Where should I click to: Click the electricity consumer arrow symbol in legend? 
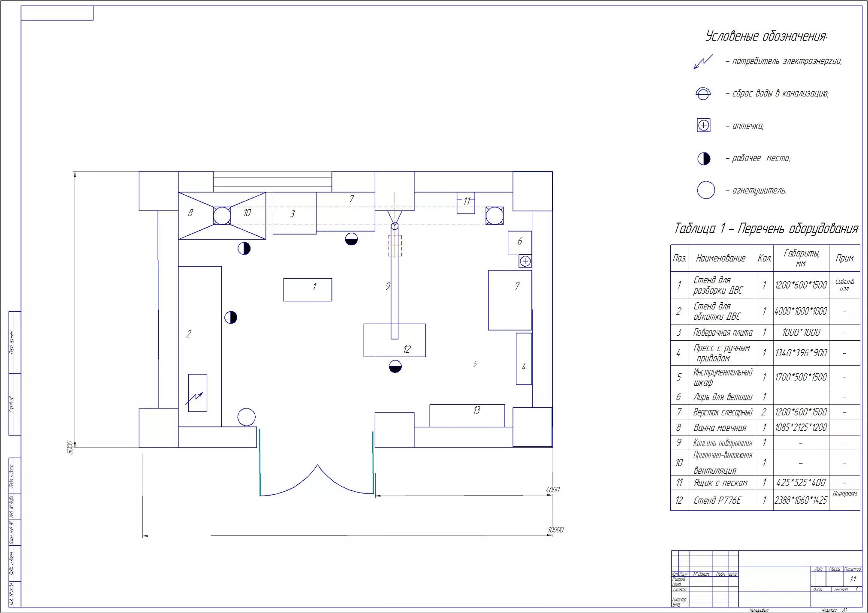pos(703,62)
